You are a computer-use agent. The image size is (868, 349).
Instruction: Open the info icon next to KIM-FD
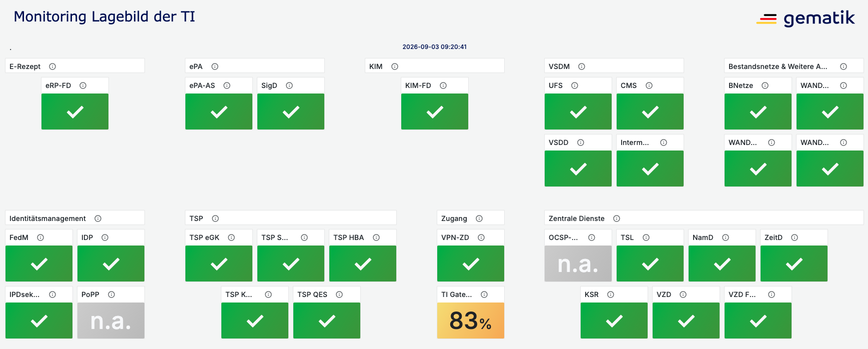point(443,85)
